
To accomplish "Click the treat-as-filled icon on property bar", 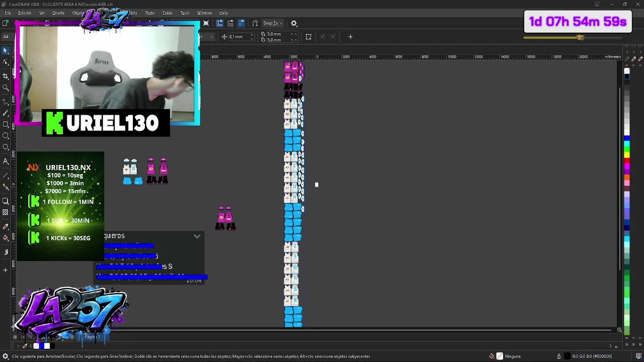I will (x=308, y=37).
